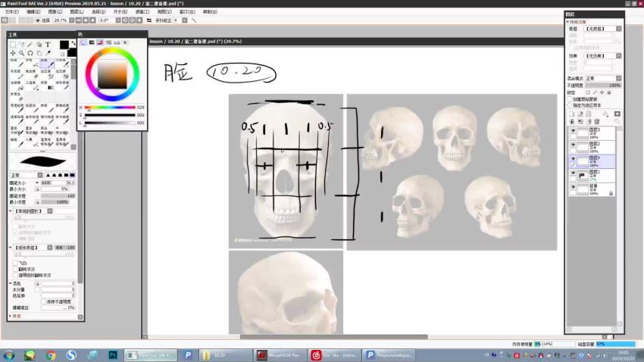The height and width of the screenshot is (362, 644).
Task: Select the Zoom magnifier tool
Action: (21, 53)
